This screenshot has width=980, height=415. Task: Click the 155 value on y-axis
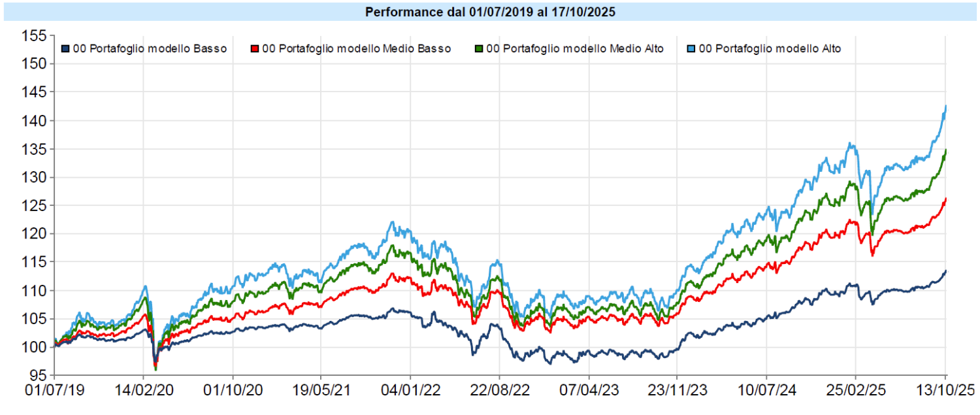click(x=33, y=36)
